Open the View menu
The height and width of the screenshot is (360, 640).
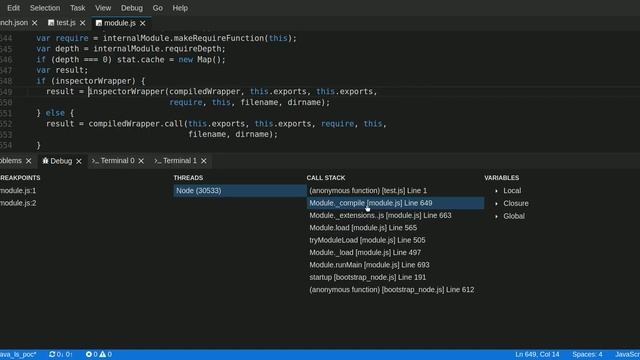pyautogui.click(x=103, y=8)
